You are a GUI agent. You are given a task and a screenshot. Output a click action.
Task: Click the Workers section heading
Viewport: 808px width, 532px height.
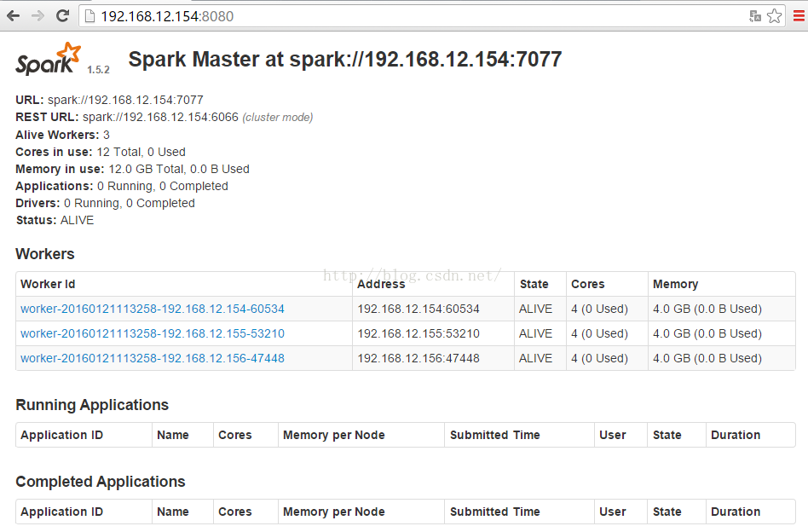[45, 254]
